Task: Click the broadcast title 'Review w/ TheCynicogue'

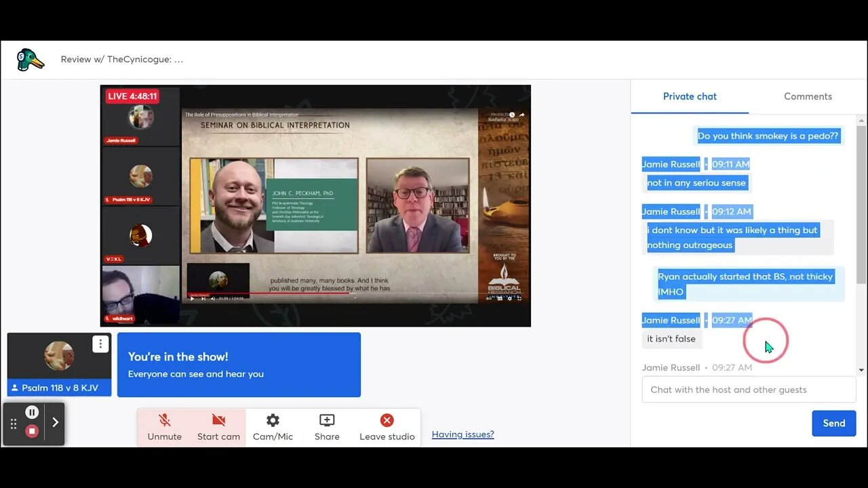Action: [122, 60]
